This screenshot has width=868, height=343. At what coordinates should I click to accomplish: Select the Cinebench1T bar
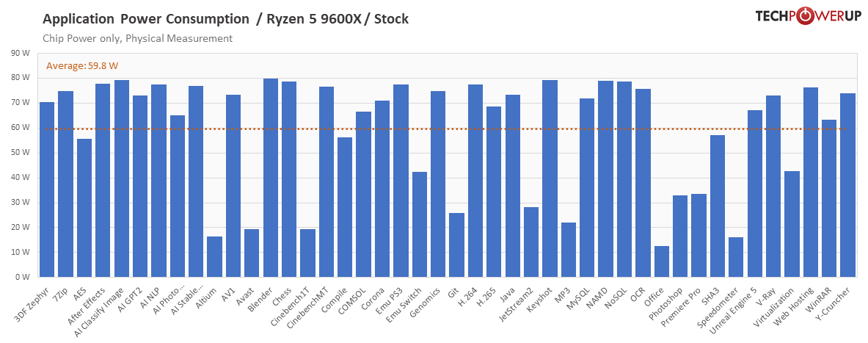pos(307,253)
